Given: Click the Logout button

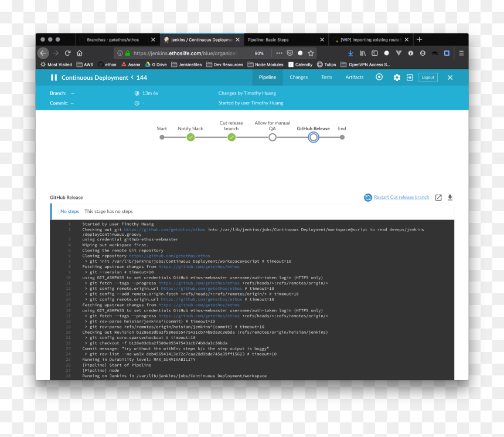Looking at the screenshot, I should tap(428, 77).
